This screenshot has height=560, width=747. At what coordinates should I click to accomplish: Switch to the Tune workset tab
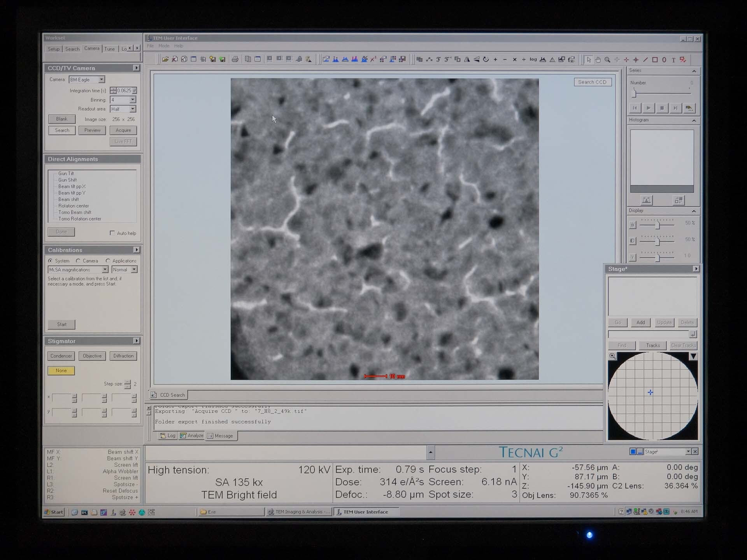pos(110,49)
